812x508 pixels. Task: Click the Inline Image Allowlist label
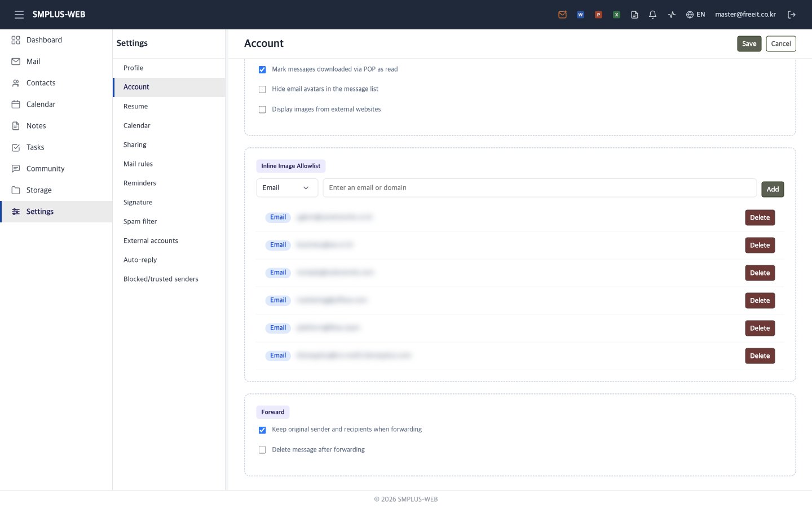pos(291,166)
